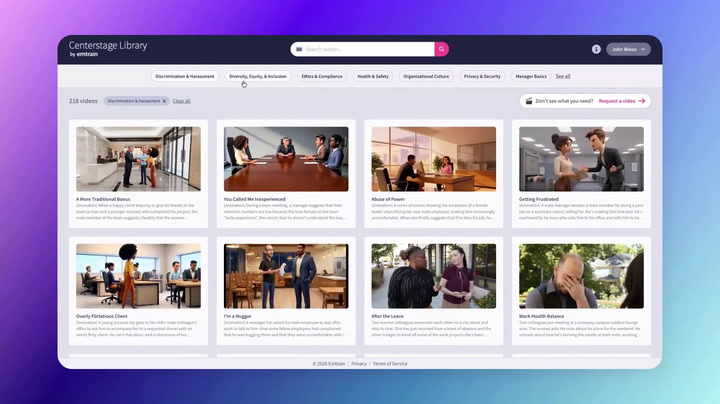
Task: Open the Abuse of Power video thumbnail
Action: tap(433, 159)
